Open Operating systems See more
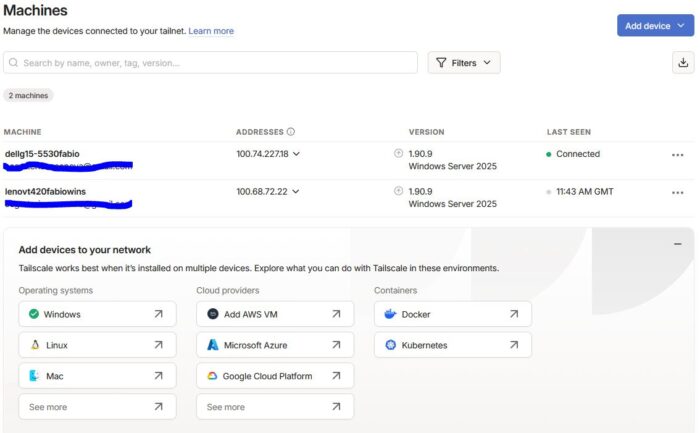700x433 pixels. (97, 407)
